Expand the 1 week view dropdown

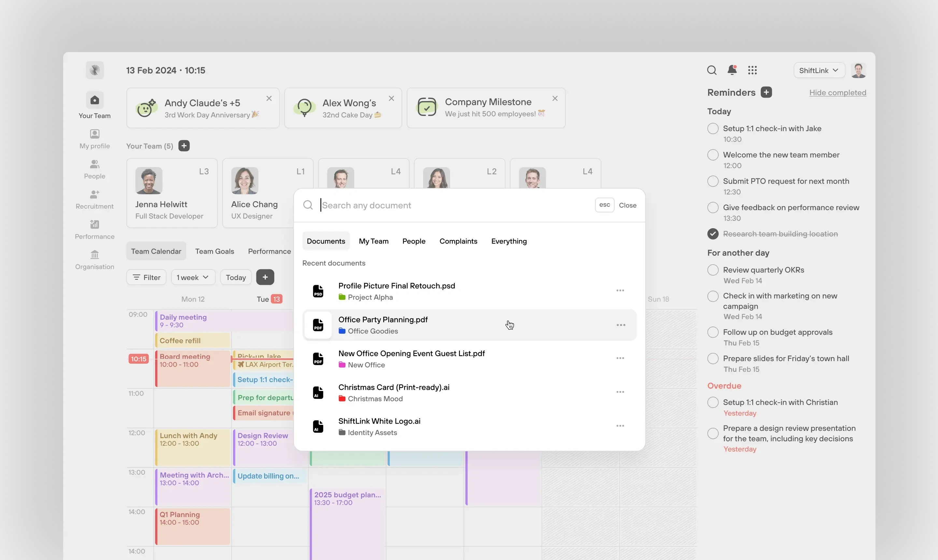coord(193,277)
